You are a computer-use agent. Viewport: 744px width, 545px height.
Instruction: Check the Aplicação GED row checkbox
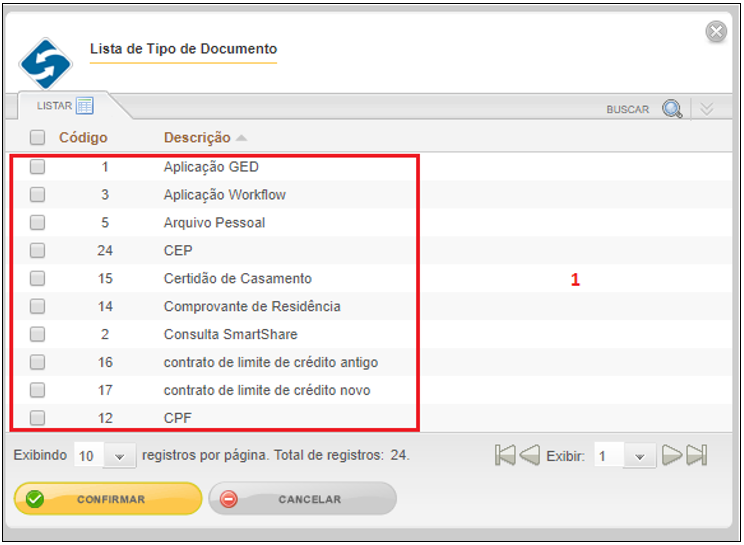coord(37,166)
